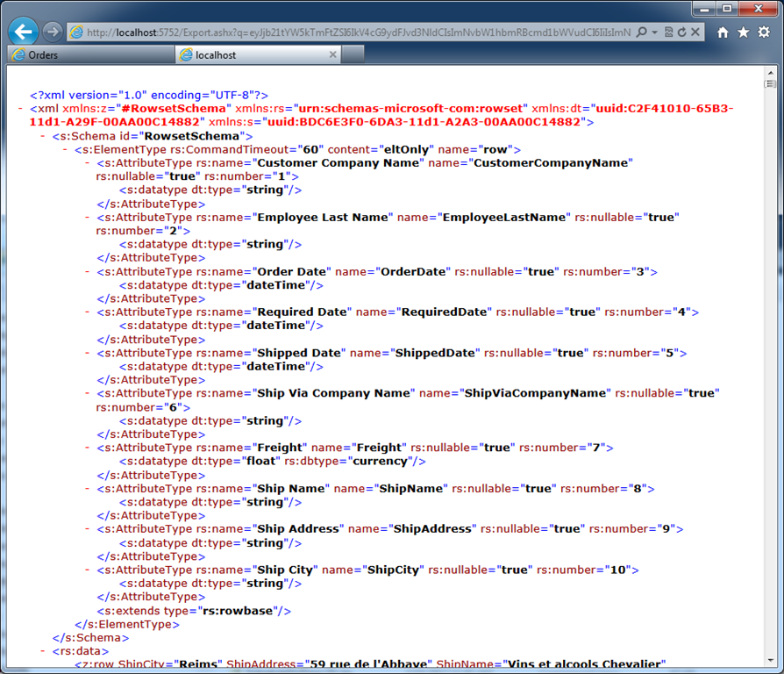Collapse the rs:data node
This screenshot has width=784, height=674.
(x=43, y=651)
